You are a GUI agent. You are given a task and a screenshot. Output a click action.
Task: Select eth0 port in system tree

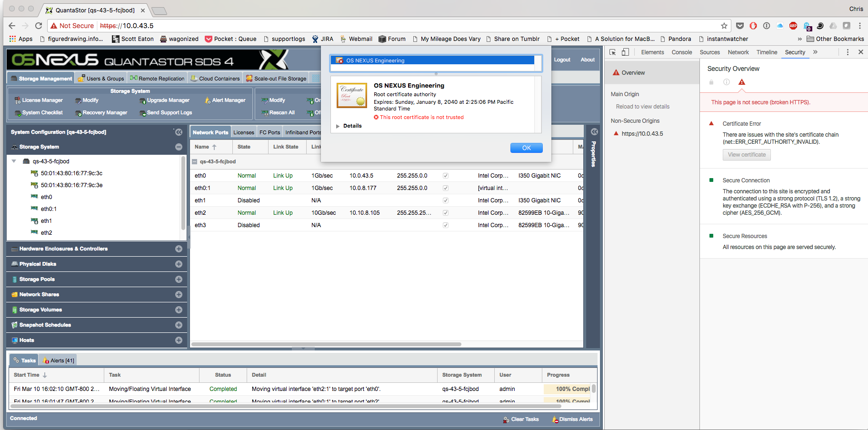point(46,197)
